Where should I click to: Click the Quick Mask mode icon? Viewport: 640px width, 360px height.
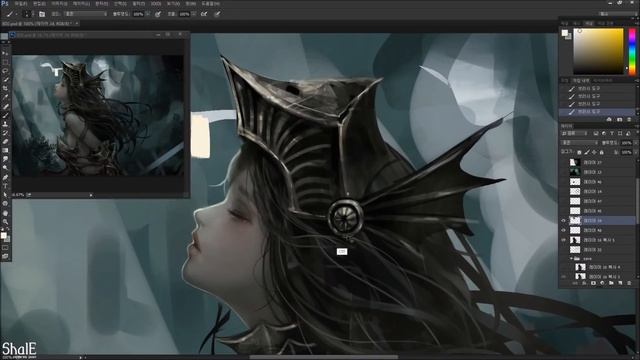(x=5, y=248)
